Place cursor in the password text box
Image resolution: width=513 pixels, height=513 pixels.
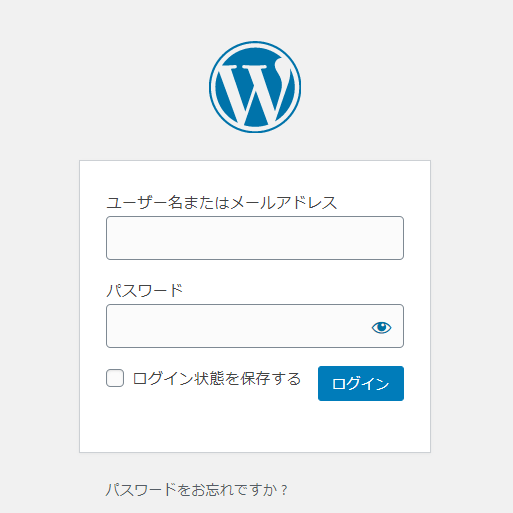coord(255,326)
